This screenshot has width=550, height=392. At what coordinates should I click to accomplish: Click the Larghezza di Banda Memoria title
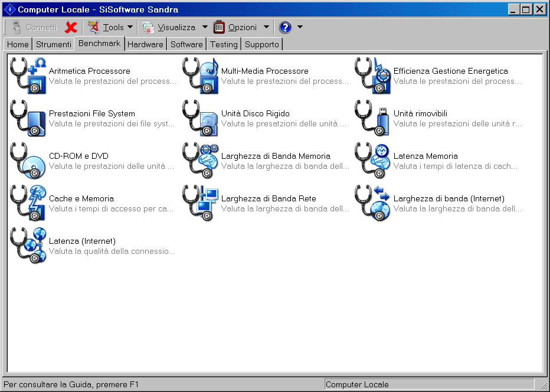tap(276, 156)
